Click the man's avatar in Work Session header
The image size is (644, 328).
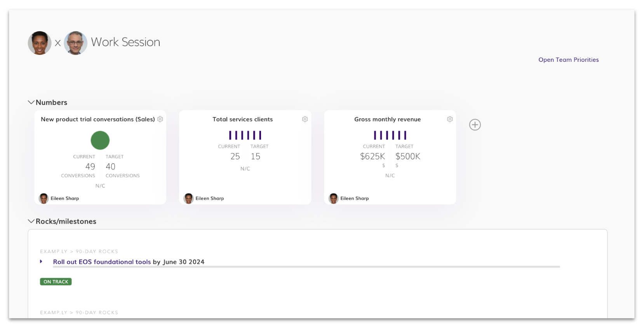pos(75,43)
